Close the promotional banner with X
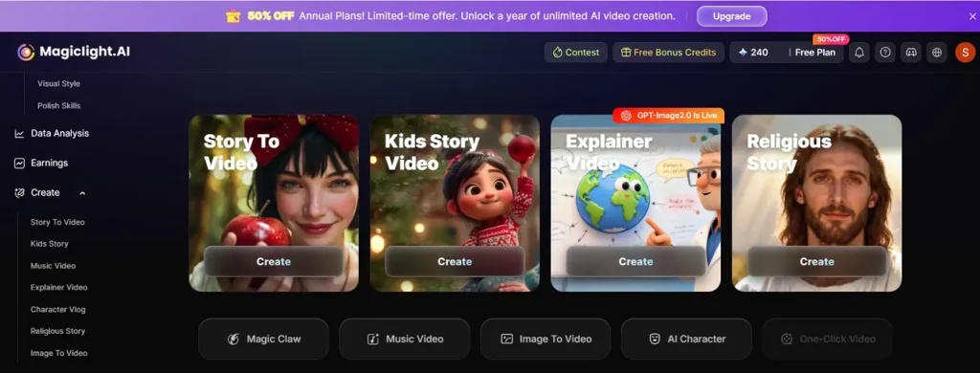980x373 pixels. click(972, 16)
